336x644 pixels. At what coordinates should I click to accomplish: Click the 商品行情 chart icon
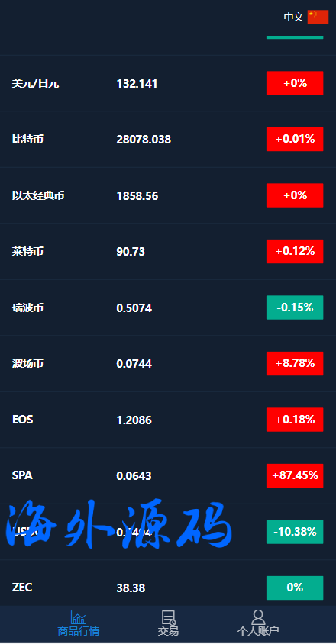pyautogui.click(x=78, y=617)
